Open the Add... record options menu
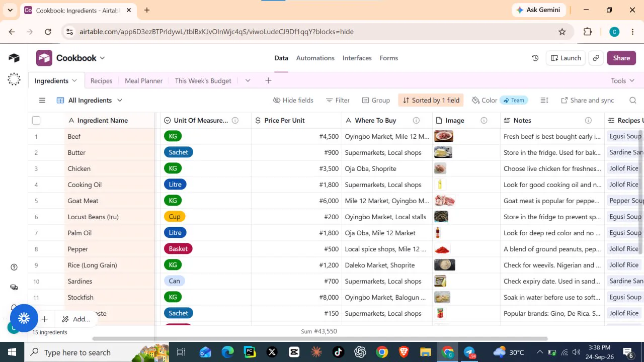This screenshot has width=644, height=362. pos(76,319)
